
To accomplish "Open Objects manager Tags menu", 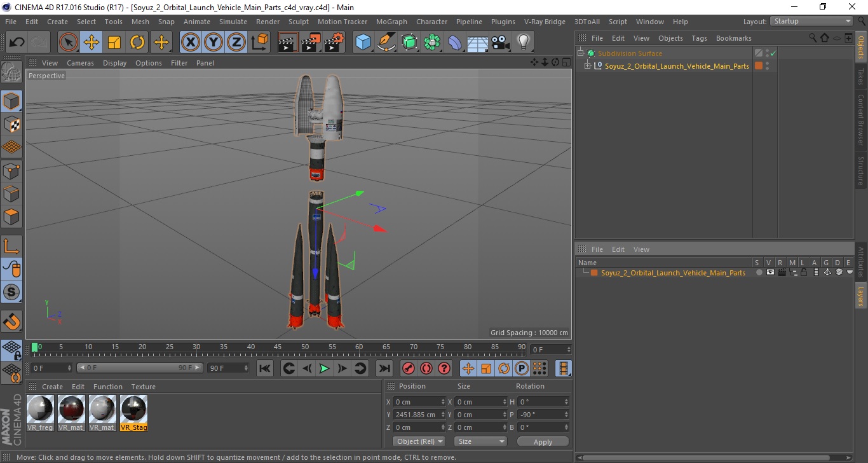I will (699, 38).
